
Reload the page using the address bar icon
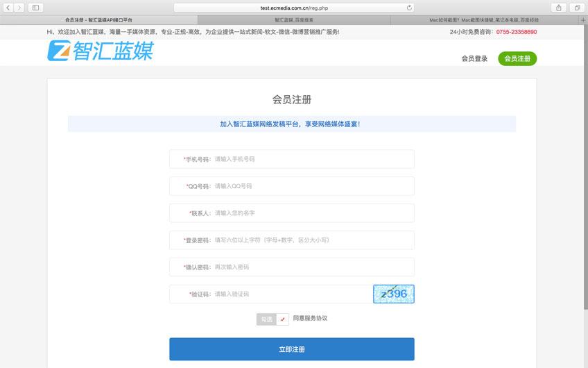coord(409,8)
